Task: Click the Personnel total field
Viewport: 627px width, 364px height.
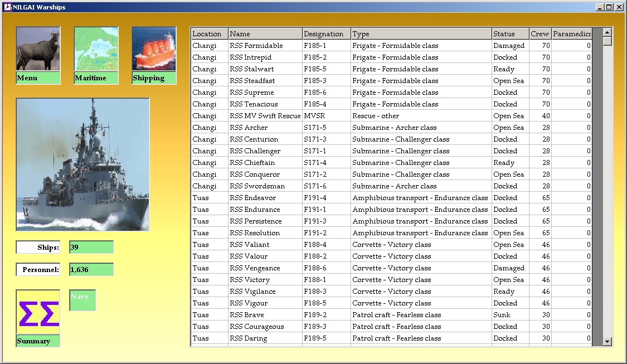Action: pos(91,270)
